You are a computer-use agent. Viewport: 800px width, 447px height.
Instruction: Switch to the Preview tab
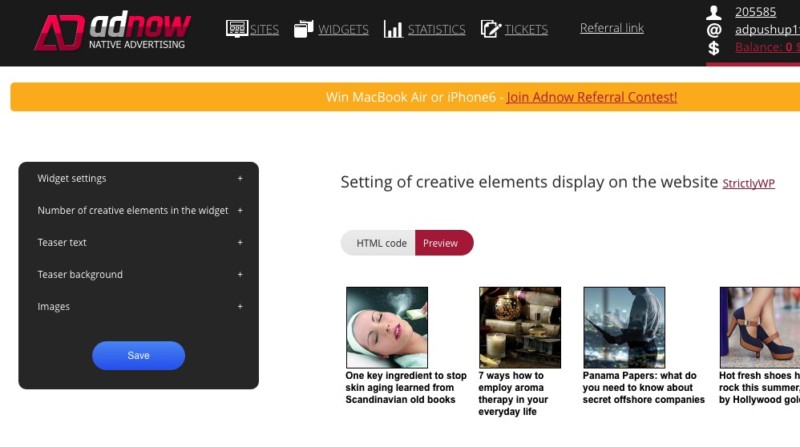point(444,243)
